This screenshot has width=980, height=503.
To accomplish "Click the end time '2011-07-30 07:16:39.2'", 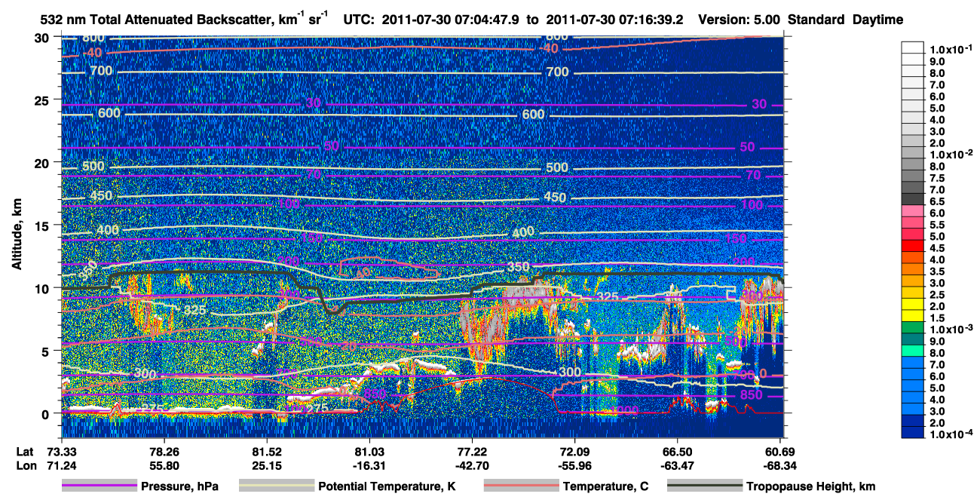I will pos(614,20).
